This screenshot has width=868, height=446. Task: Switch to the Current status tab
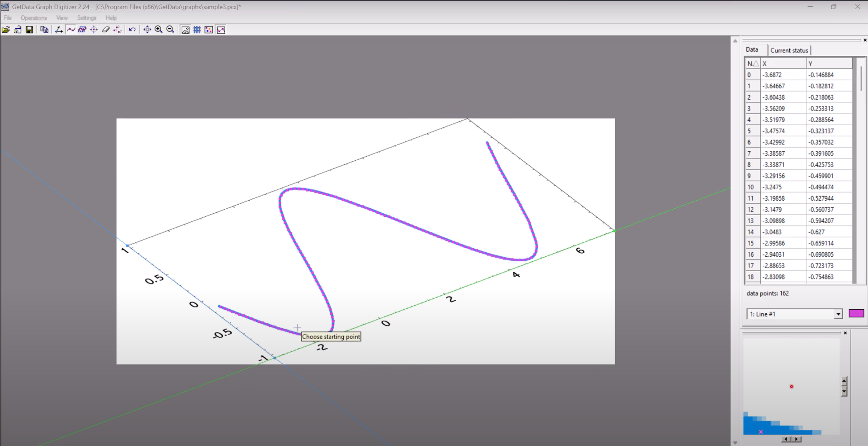(x=789, y=50)
